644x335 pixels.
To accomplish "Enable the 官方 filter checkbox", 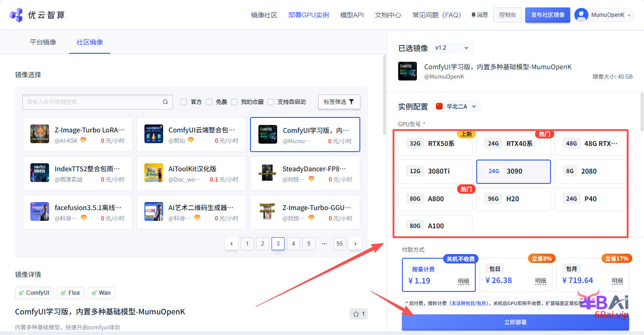I will point(184,102).
